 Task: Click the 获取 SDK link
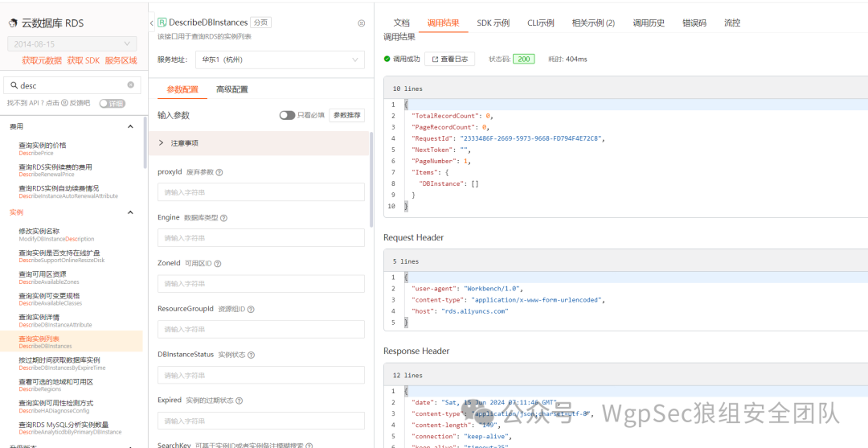click(84, 61)
